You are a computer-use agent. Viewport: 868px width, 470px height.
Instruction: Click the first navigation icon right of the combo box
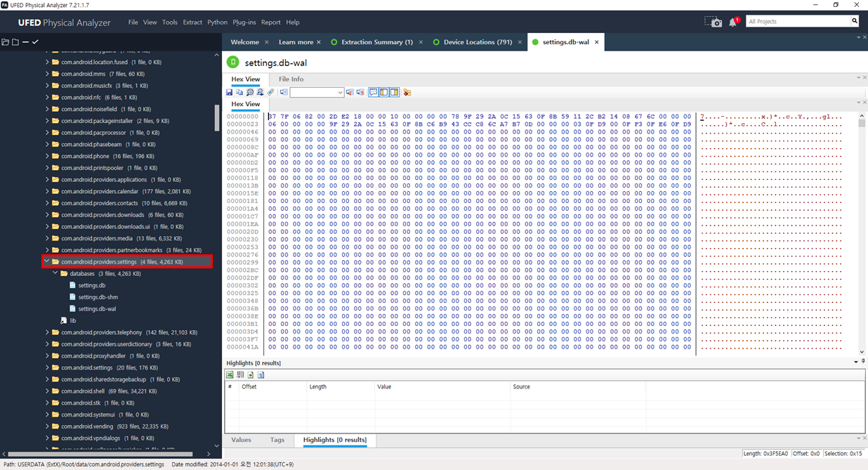pos(350,93)
